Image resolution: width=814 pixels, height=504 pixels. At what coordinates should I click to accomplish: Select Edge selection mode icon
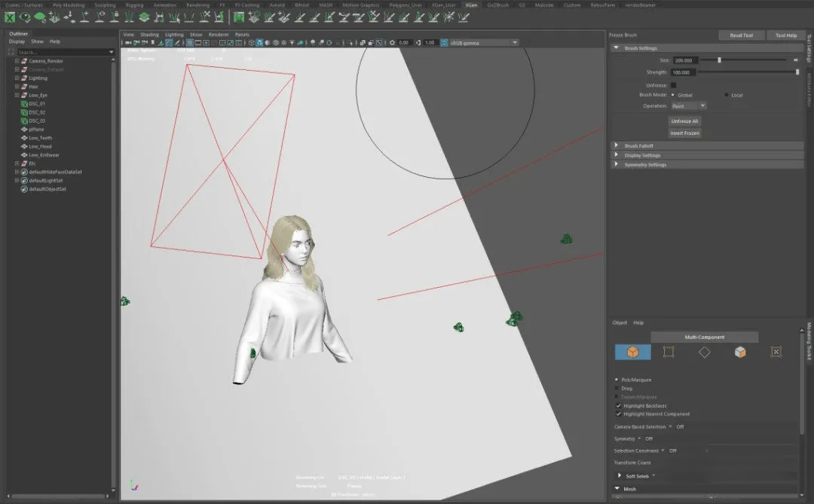704,352
